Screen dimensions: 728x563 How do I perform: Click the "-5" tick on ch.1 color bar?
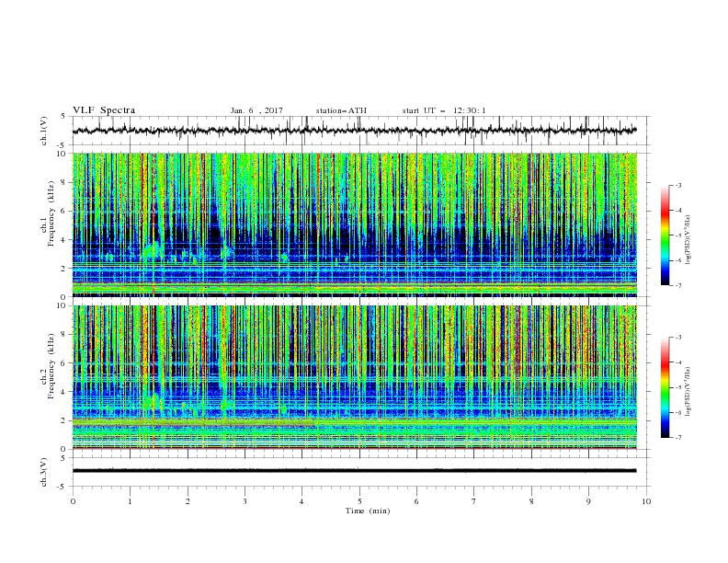point(678,236)
